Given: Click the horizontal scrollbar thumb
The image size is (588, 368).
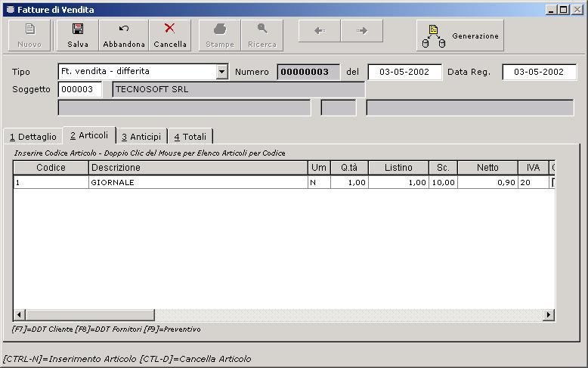Looking at the screenshot, I should [x=90, y=315].
